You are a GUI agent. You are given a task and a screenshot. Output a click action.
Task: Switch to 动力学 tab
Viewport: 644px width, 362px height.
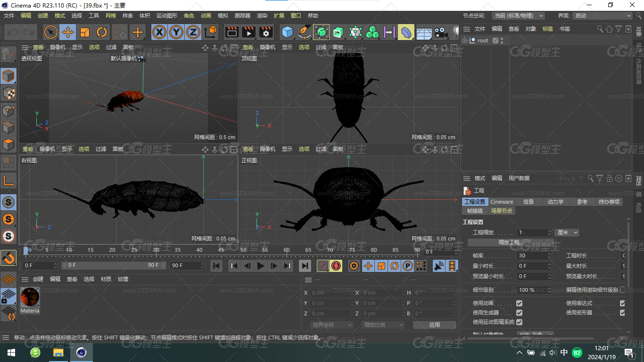555,202
